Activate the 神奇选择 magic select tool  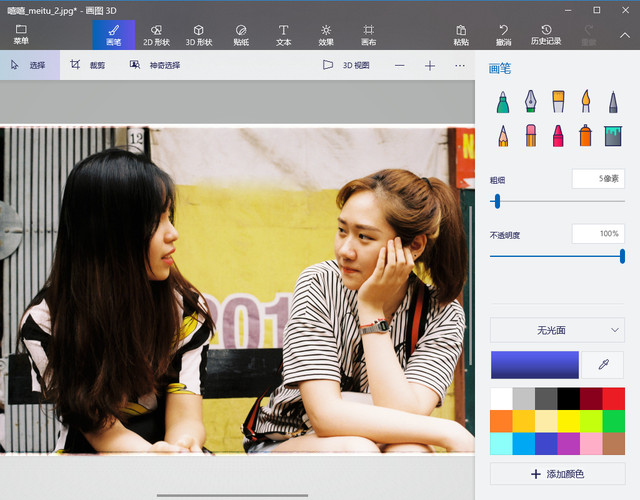(154, 65)
